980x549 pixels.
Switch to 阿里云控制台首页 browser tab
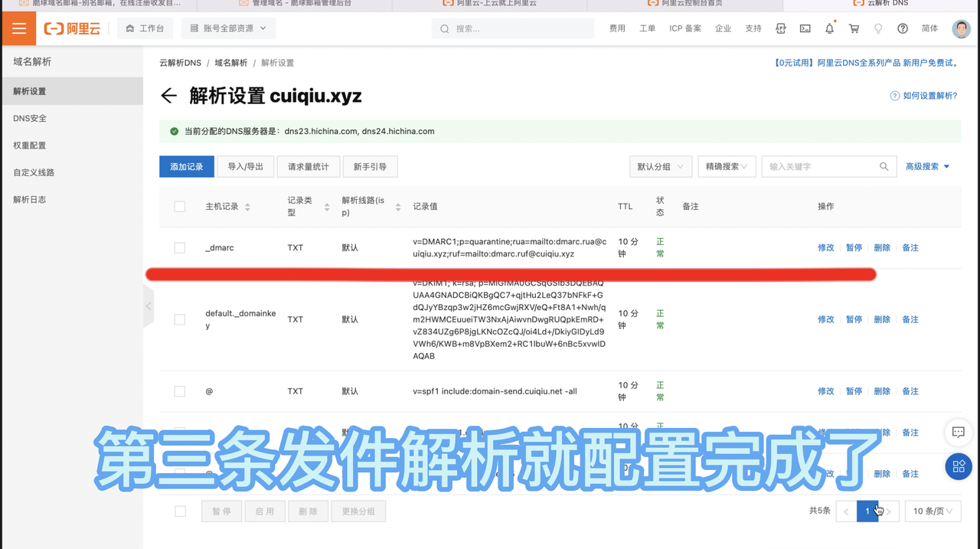(684, 4)
